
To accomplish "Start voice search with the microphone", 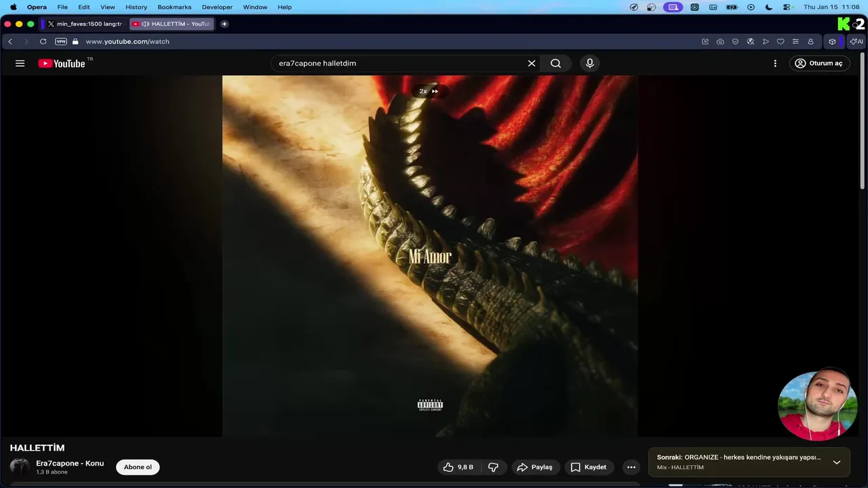I will click(x=590, y=63).
